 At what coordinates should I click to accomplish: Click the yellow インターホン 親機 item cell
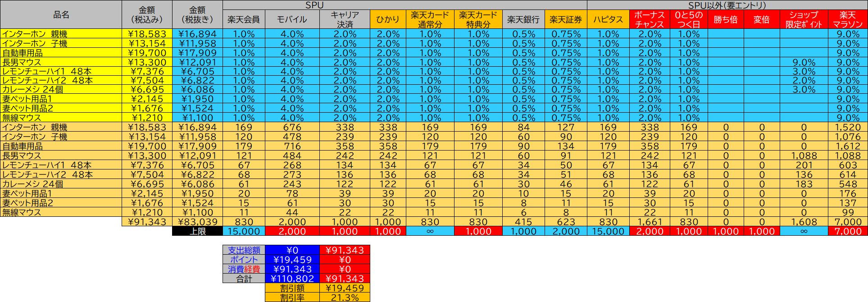click(61, 34)
